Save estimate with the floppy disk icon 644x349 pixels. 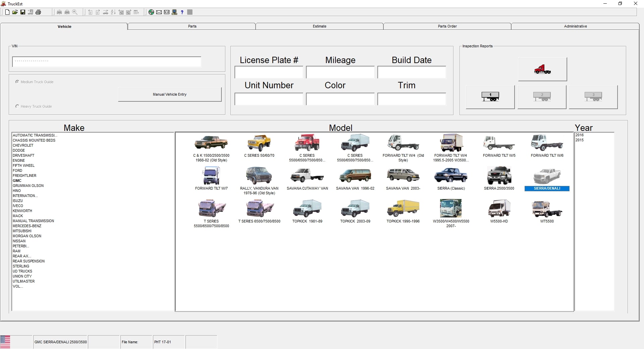(x=23, y=12)
